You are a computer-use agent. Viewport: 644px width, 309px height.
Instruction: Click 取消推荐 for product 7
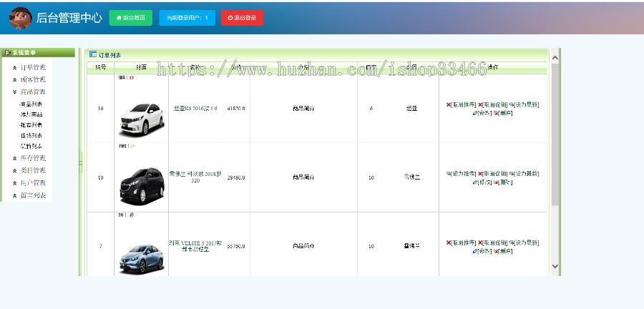(x=461, y=242)
